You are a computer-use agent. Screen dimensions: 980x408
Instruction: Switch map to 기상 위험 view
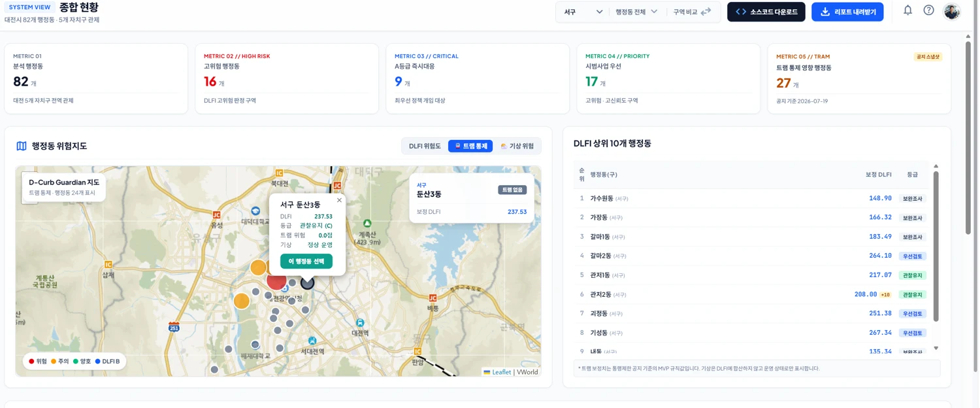517,146
